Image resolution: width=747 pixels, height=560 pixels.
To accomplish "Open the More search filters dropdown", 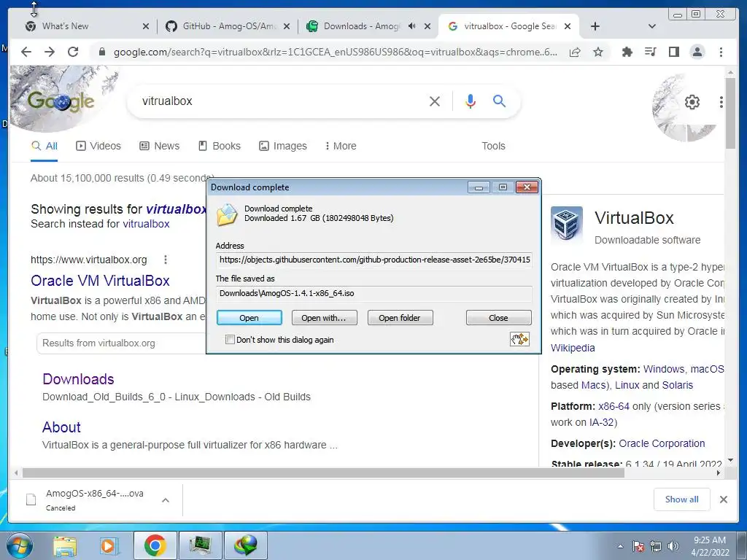I will point(341,146).
